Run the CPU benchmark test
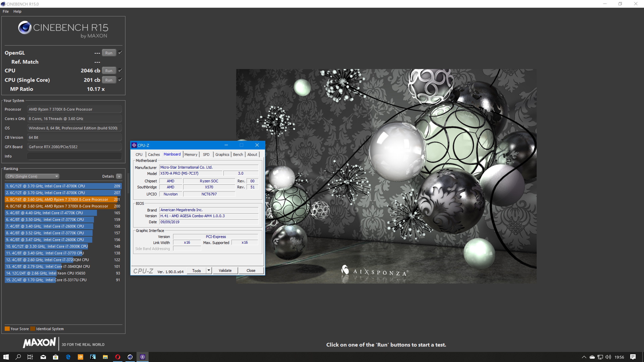644x362 pixels. [109, 71]
